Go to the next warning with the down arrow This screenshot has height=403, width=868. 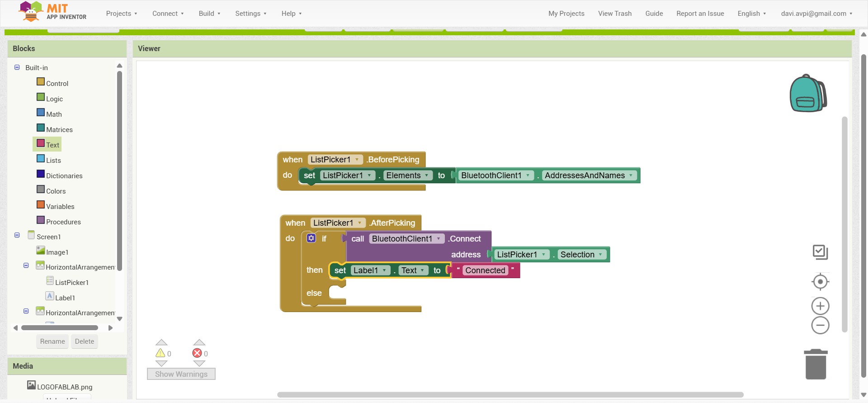click(x=161, y=363)
